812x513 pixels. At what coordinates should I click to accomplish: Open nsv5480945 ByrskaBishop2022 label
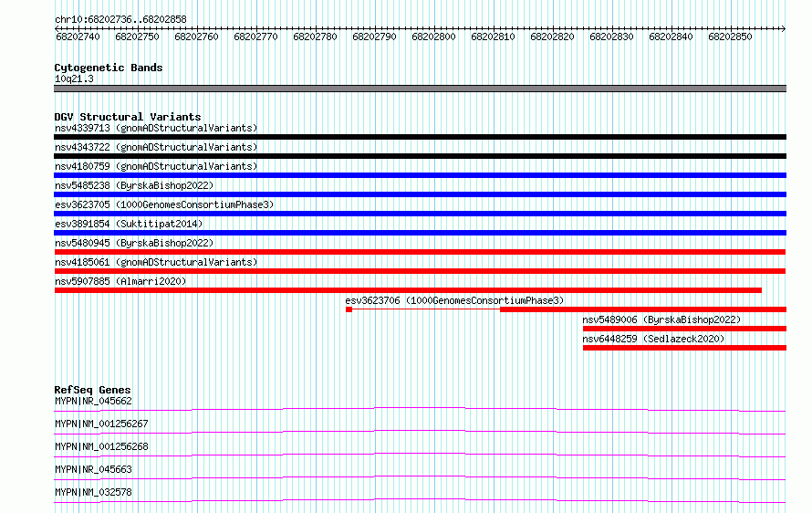pyautogui.click(x=134, y=243)
